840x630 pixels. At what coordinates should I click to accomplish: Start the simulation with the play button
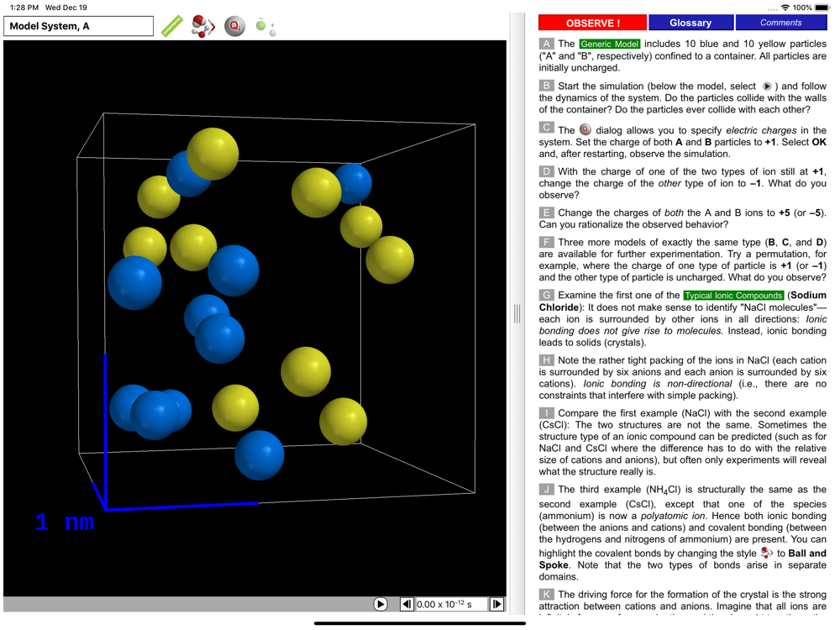click(x=381, y=604)
